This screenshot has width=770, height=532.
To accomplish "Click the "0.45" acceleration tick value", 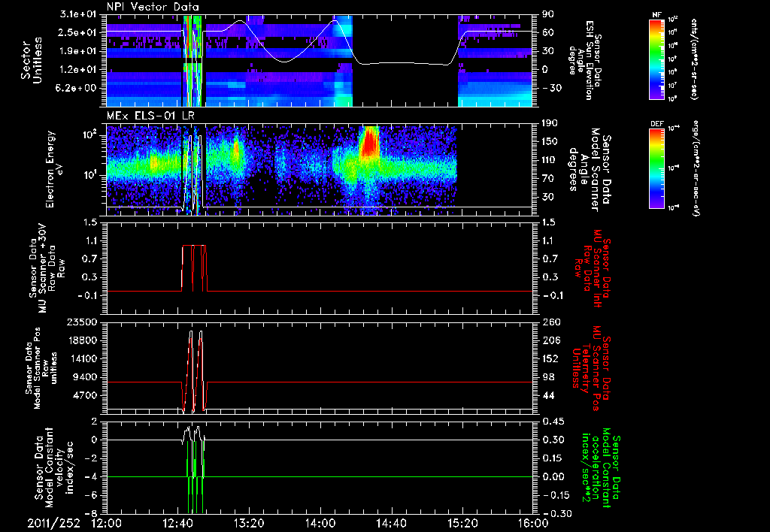I will pos(552,422).
